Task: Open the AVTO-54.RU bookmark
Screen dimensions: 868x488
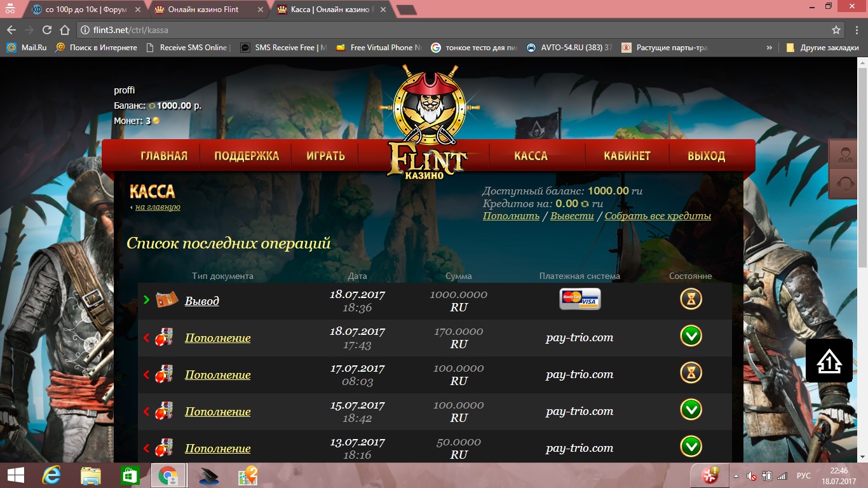Action: (x=570, y=48)
